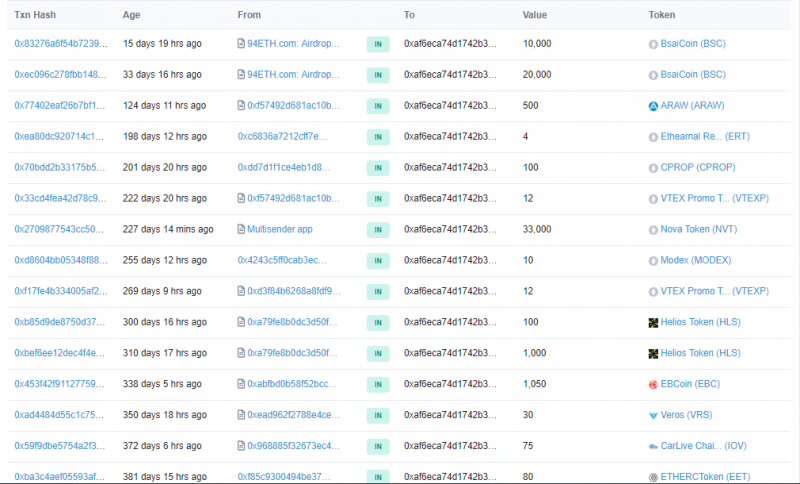Click the IN badge in the 33,000 row
The height and width of the screenshot is (484, 800).
point(378,230)
